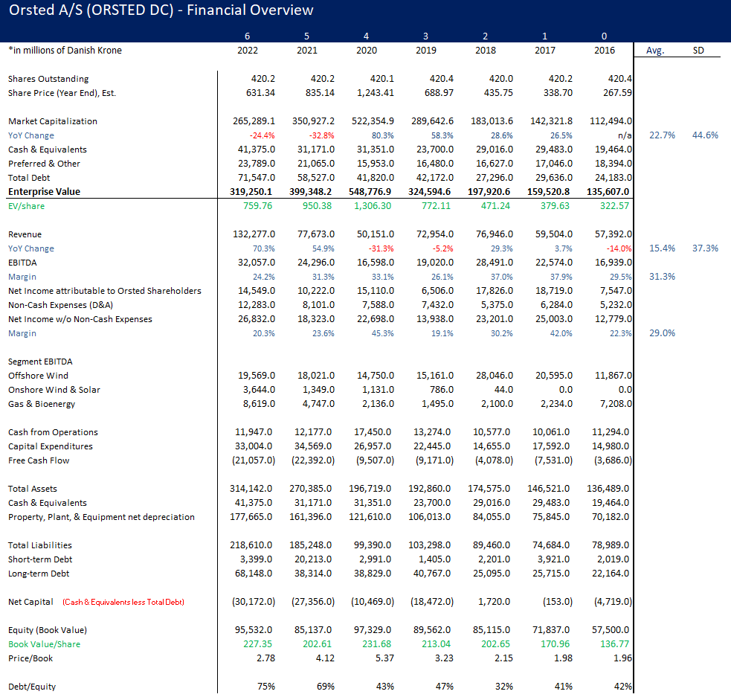Image resolution: width=731 pixels, height=700 pixels.
Task: Select the 'Debt/Equity' row label
Action: [32, 687]
